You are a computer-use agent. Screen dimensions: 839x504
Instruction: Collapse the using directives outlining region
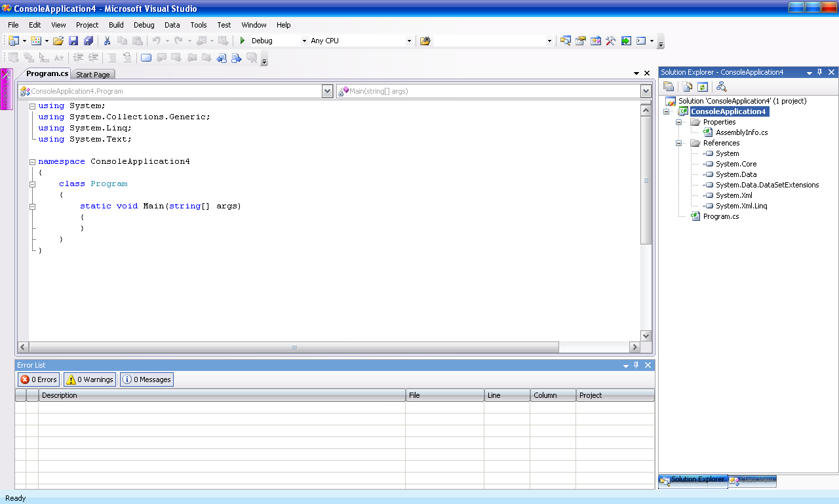pyautogui.click(x=32, y=106)
